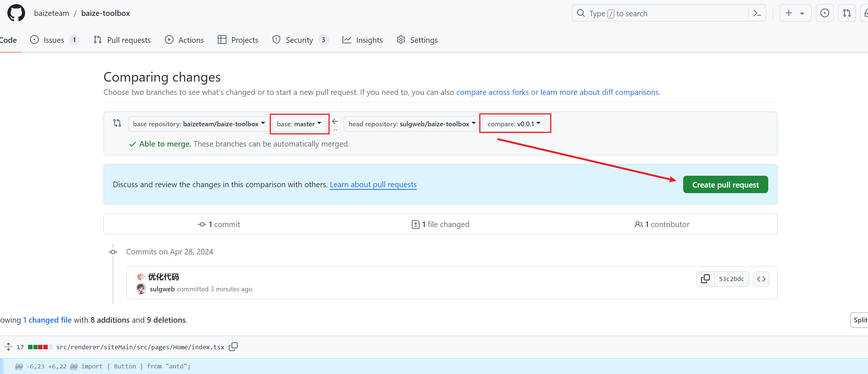Switch to the Security tab

[300, 40]
